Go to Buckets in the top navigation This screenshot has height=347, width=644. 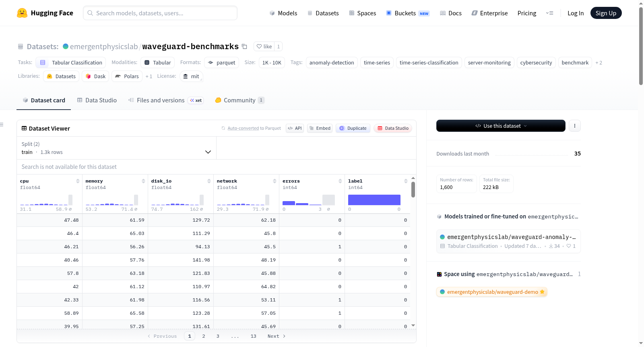pos(408,13)
